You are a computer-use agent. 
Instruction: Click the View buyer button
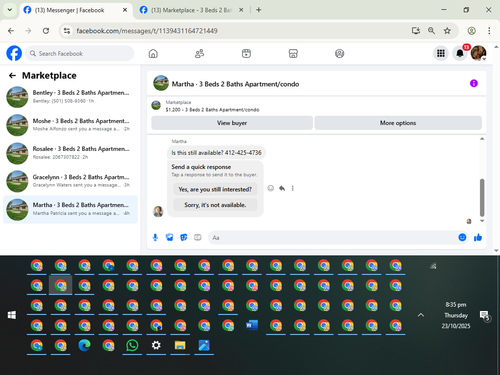coord(232,123)
